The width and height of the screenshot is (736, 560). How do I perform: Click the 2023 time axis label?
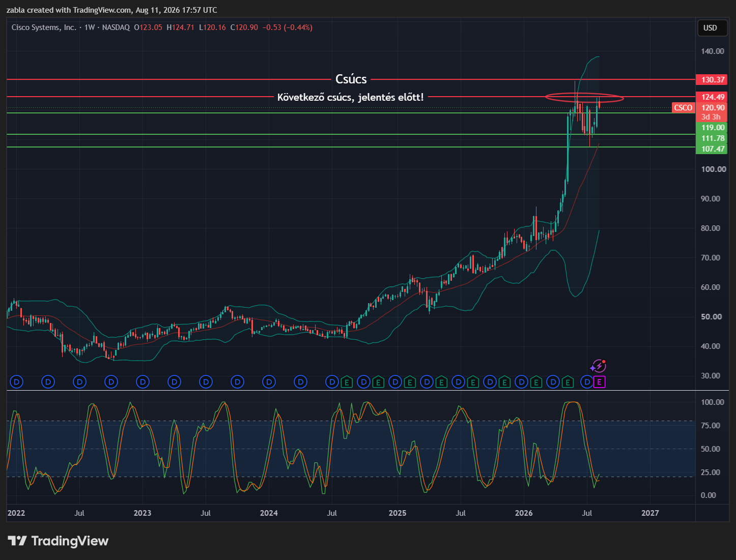(x=143, y=513)
